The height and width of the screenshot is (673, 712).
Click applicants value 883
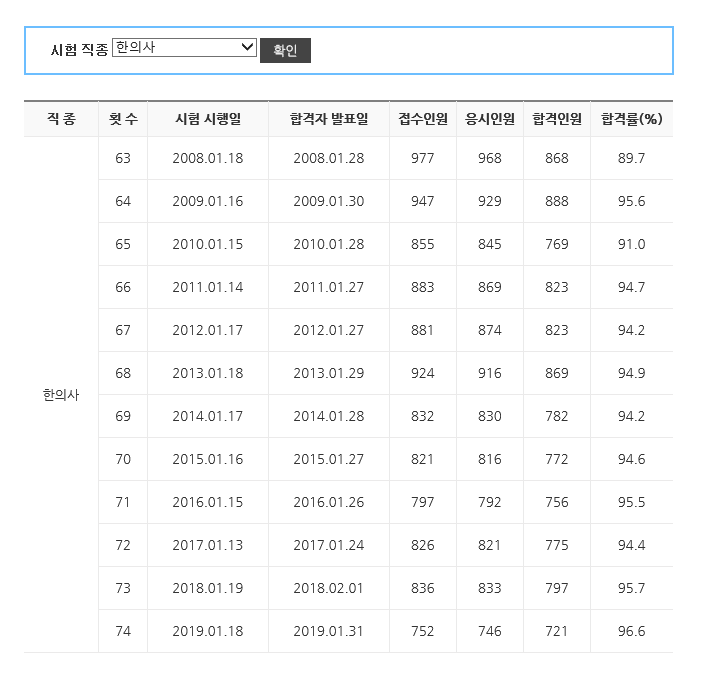(x=423, y=287)
